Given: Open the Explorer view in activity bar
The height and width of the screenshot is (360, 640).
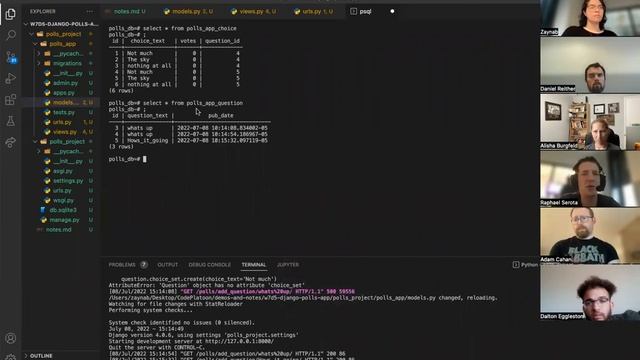Looking at the screenshot, I should pos(11,14).
